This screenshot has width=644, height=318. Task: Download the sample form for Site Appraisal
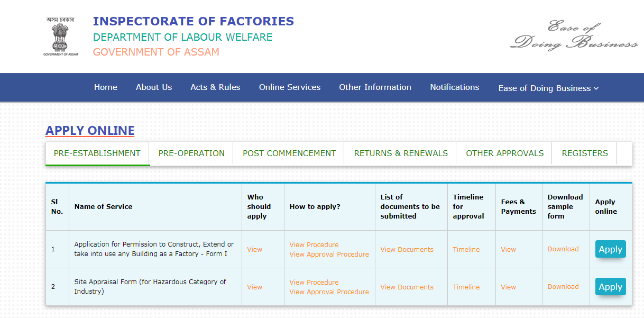(563, 286)
